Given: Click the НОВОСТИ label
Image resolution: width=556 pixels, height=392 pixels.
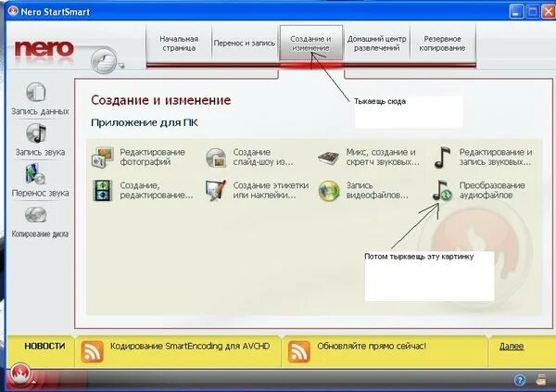Looking at the screenshot, I should 44,347.
